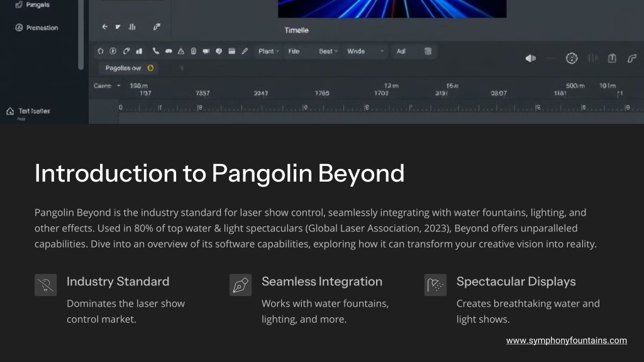Click the back arrow icon above the toolbar
Image resolution: width=644 pixels, height=362 pixels.
(x=105, y=26)
